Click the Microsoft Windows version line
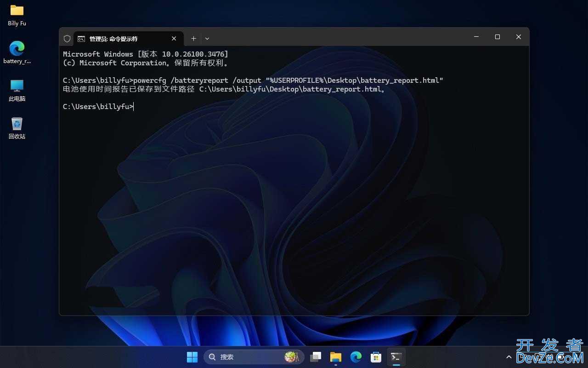This screenshot has height=368, width=588. pyautogui.click(x=145, y=54)
